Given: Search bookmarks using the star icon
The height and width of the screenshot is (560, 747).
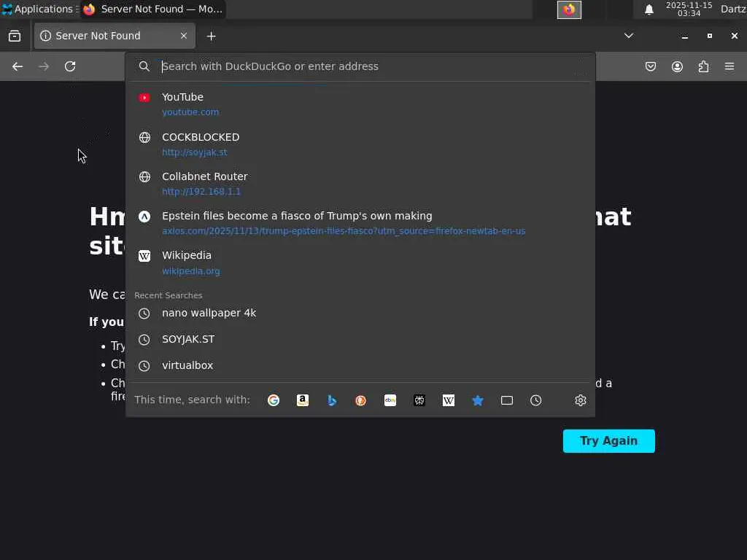Looking at the screenshot, I should coord(478,400).
